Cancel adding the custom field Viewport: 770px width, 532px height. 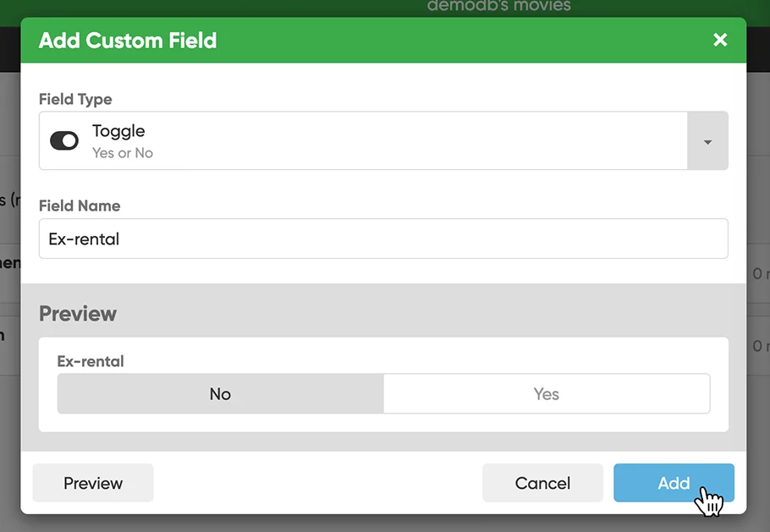point(542,483)
